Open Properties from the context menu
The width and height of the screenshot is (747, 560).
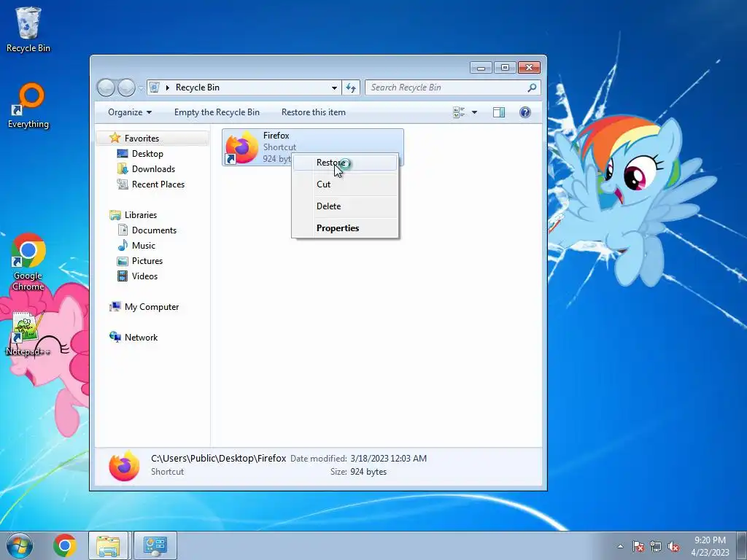click(345, 228)
